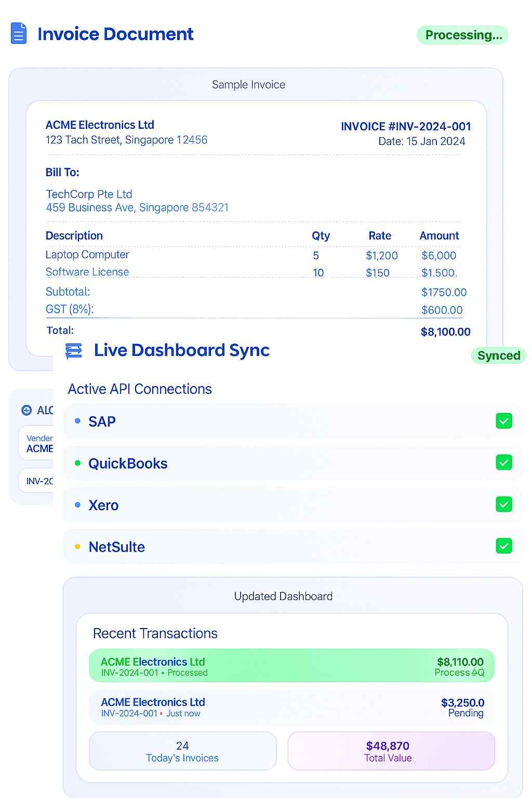Screen dimensions: 532x798
Task: Toggle the NetSuIte connection checkbox
Action: [x=504, y=546]
